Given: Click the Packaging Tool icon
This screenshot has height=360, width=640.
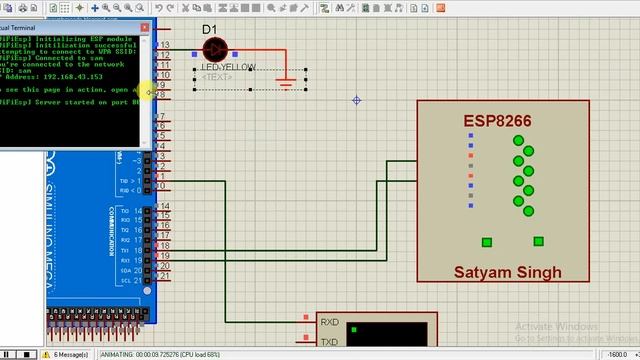Looking at the screenshot, I should [293, 8].
